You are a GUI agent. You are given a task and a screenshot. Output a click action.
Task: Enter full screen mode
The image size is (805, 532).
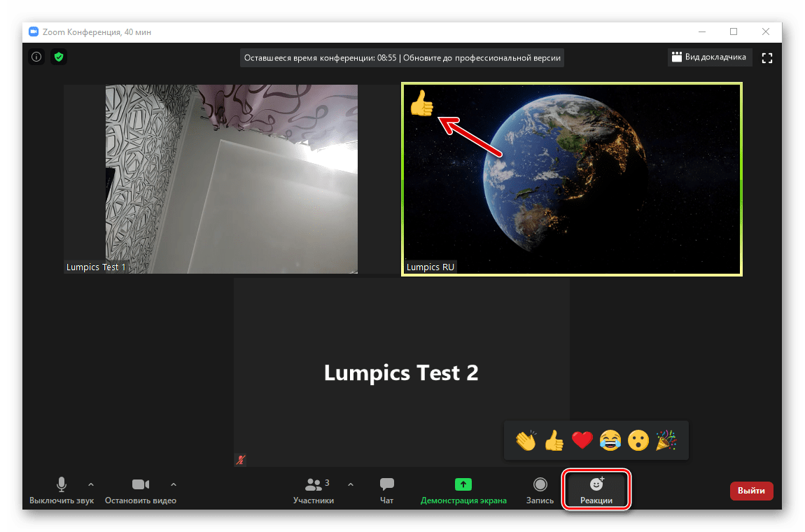click(x=766, y=58)
